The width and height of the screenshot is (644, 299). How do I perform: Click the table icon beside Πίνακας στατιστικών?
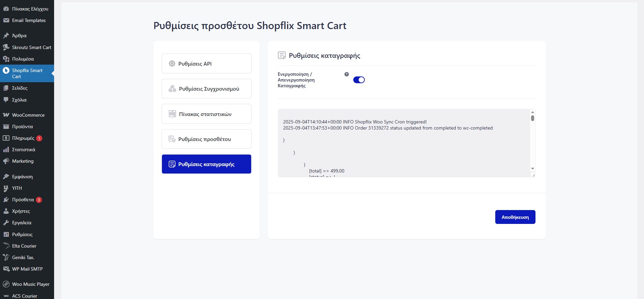[172, 114]
